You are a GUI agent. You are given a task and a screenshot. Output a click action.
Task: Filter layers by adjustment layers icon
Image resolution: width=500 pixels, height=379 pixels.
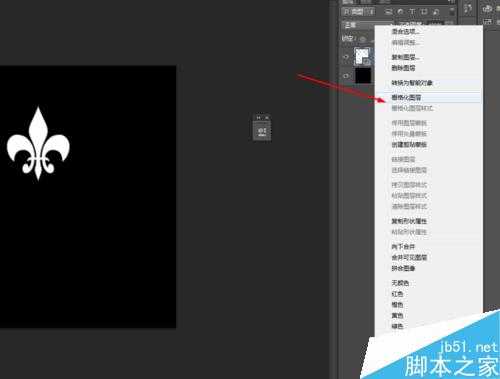tap(400, 12)
